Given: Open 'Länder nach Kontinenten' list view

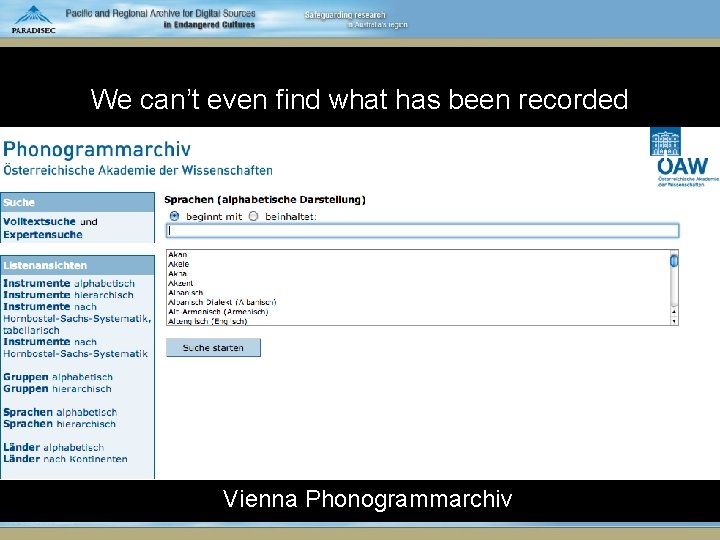Looking at the screenshot, I should pos(65,459).
